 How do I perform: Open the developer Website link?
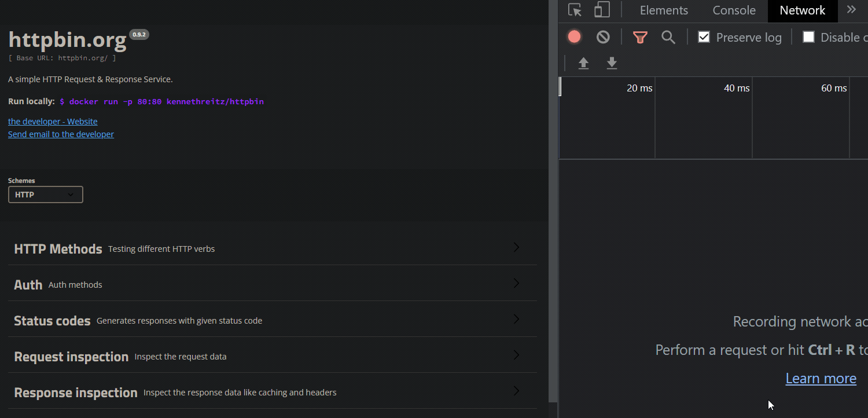[x=53, y=122]
